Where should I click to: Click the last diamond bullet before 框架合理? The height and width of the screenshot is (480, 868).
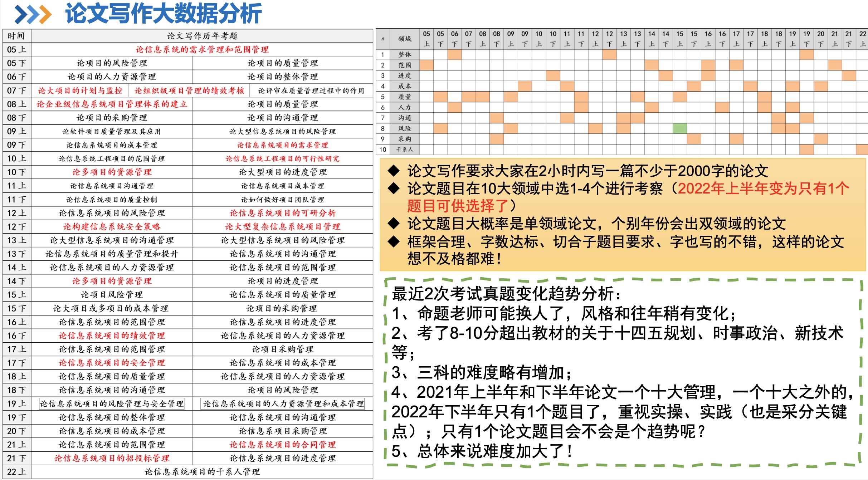pos(394,241)
